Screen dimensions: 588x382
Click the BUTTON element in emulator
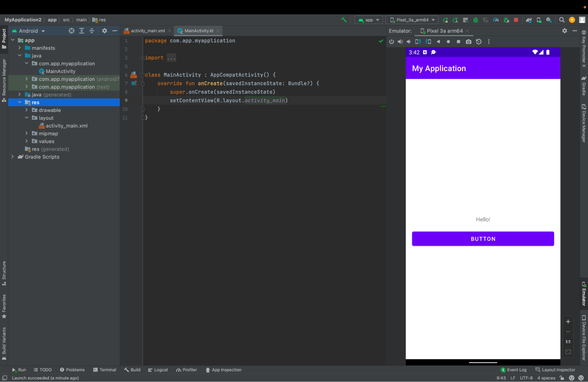[483, 238]
